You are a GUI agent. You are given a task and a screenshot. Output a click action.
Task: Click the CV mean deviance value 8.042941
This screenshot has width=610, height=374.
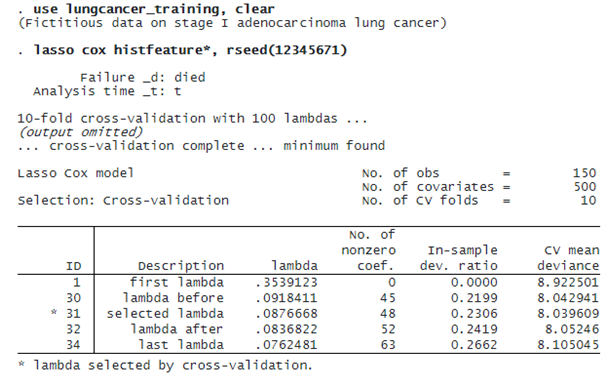[568, 298]
